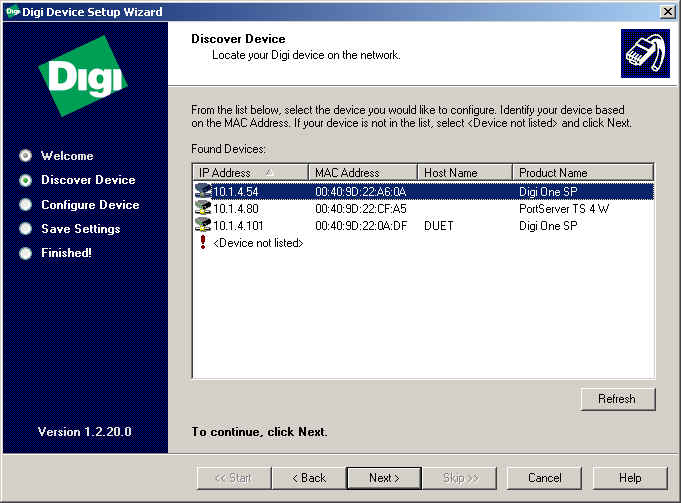Go back with the < Back button

pyautogui.click(x=309, y=478)
